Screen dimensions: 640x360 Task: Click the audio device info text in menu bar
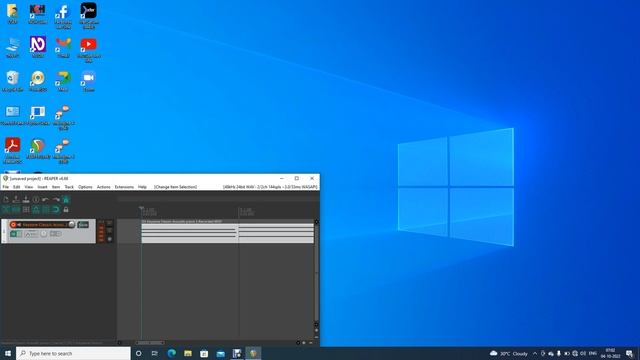click(x=270, y=187)
